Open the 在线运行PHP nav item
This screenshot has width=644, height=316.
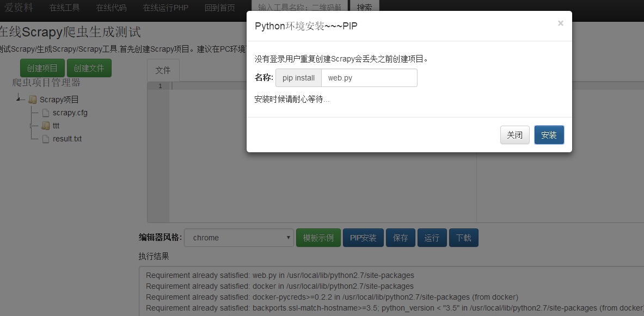click(165, 8)
